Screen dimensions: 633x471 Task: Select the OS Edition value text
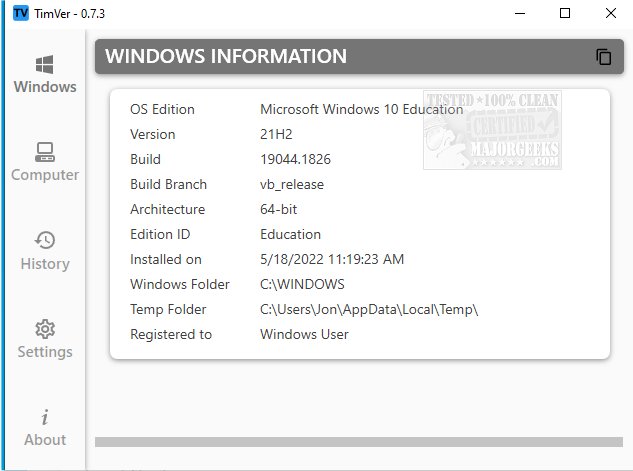360,109
